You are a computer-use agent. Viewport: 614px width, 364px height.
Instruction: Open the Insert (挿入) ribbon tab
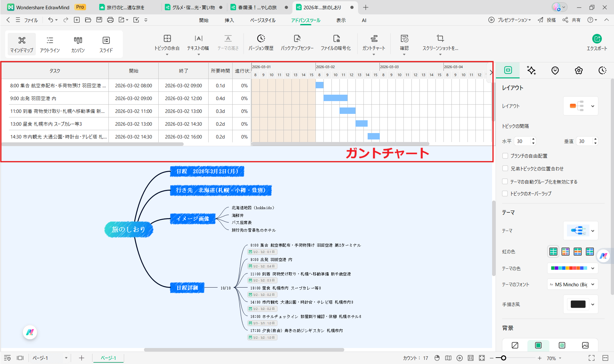[229, 20]
